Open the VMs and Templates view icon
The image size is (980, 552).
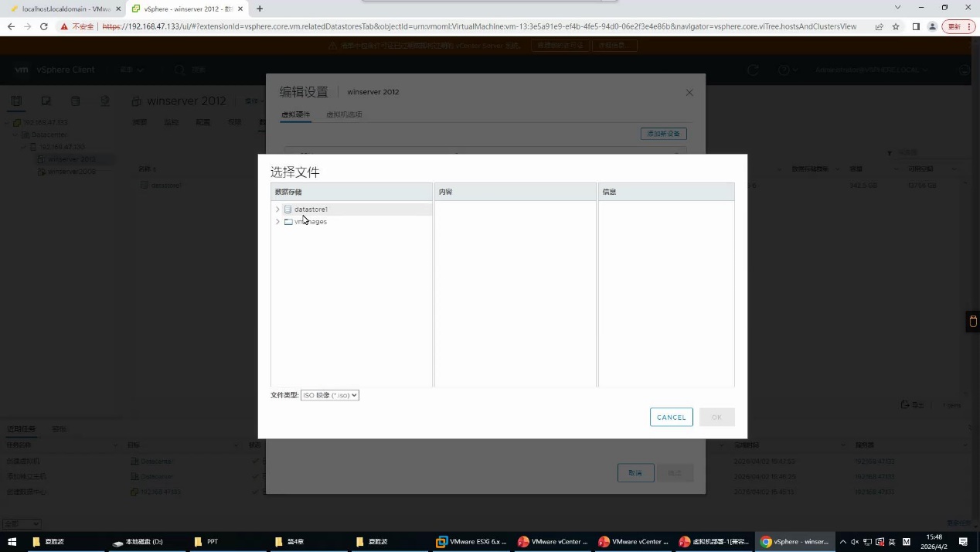point(46,101)
